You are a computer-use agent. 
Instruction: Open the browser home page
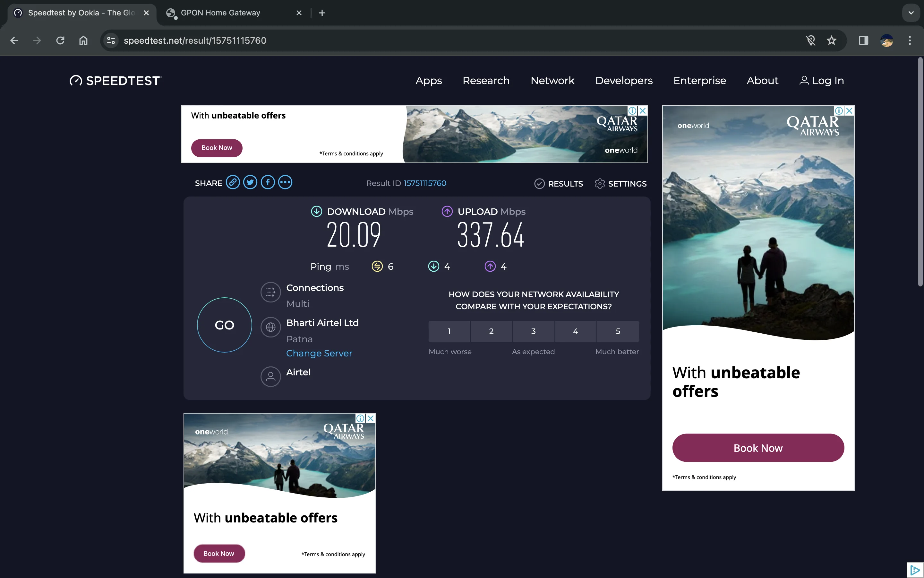click(x=83, y=40)
